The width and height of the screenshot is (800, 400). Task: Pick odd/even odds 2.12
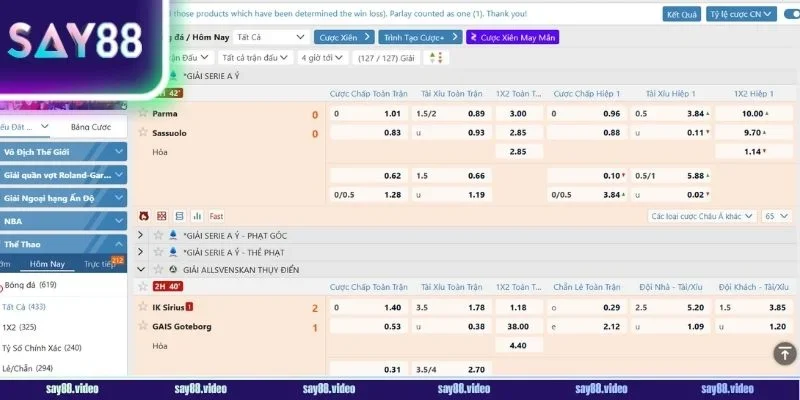(587, 327)
